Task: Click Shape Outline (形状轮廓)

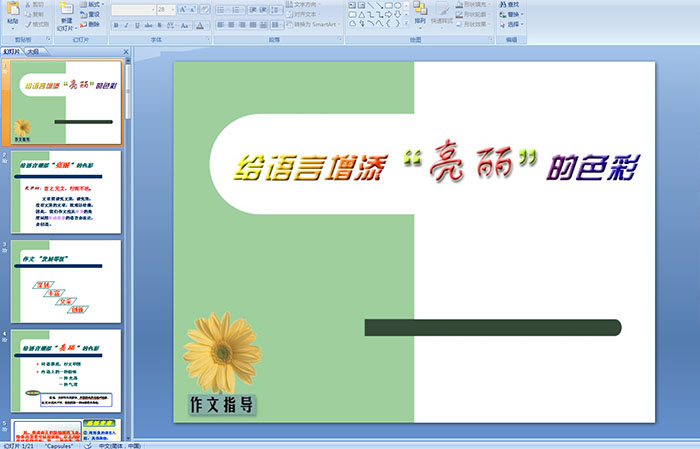Action: tap(473, 14)
